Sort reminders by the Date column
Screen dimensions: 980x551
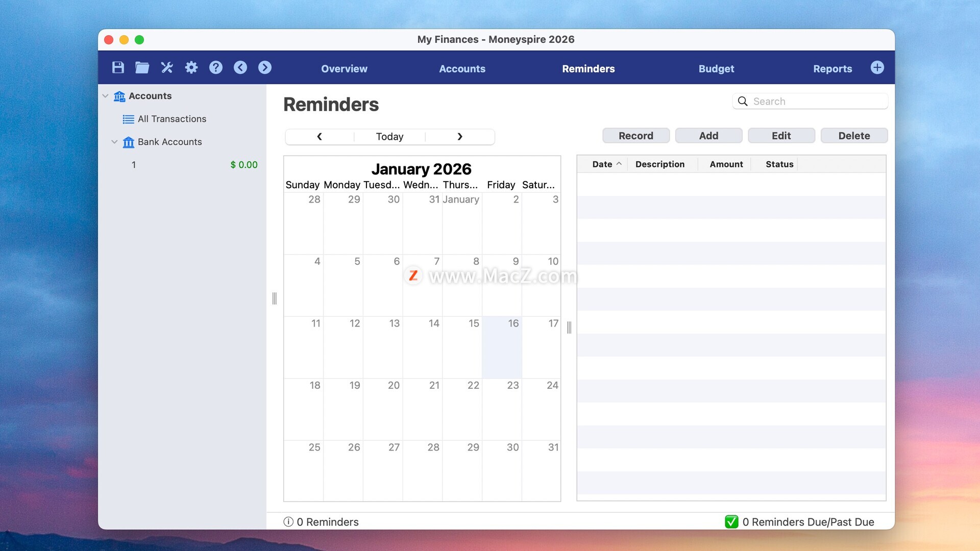tap(602, 164)
